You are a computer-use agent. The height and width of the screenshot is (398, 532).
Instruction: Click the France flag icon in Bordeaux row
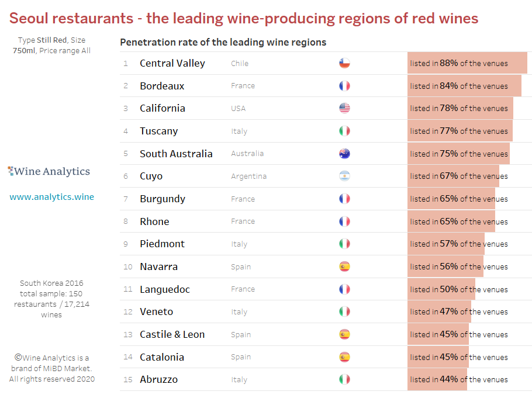coord(344,86)
